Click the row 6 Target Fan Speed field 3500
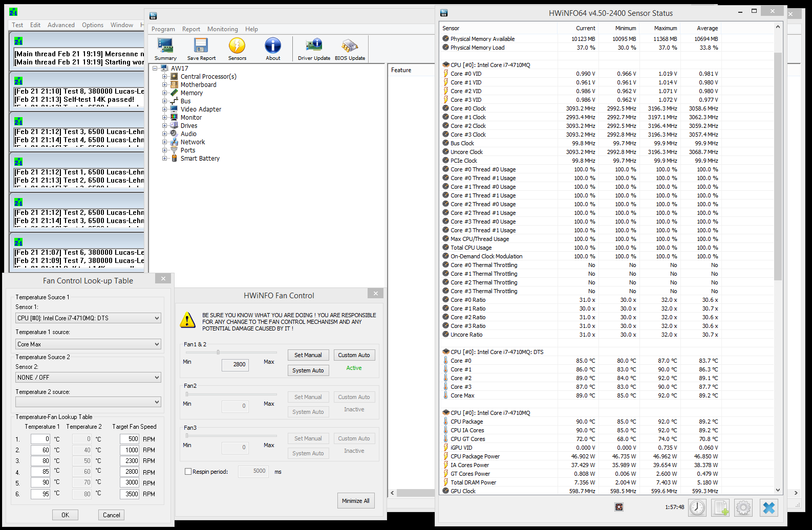Screen dimensions: 812x530 (130, 494)
